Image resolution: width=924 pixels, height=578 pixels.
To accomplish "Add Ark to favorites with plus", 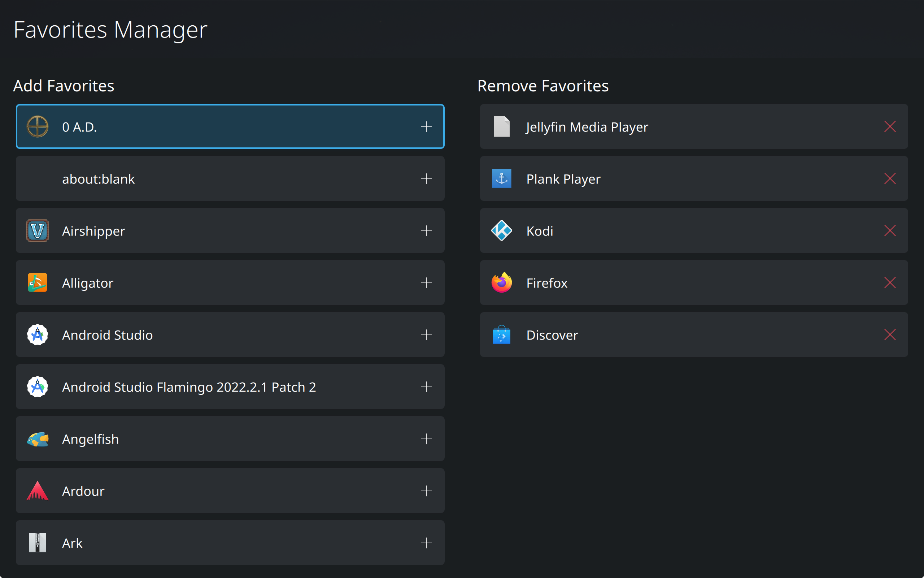I will click(426, 543).
